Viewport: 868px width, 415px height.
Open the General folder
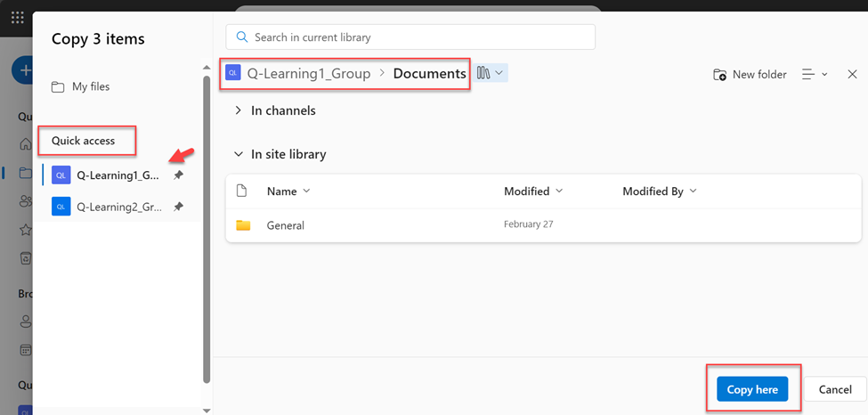[x=285, y=225]
